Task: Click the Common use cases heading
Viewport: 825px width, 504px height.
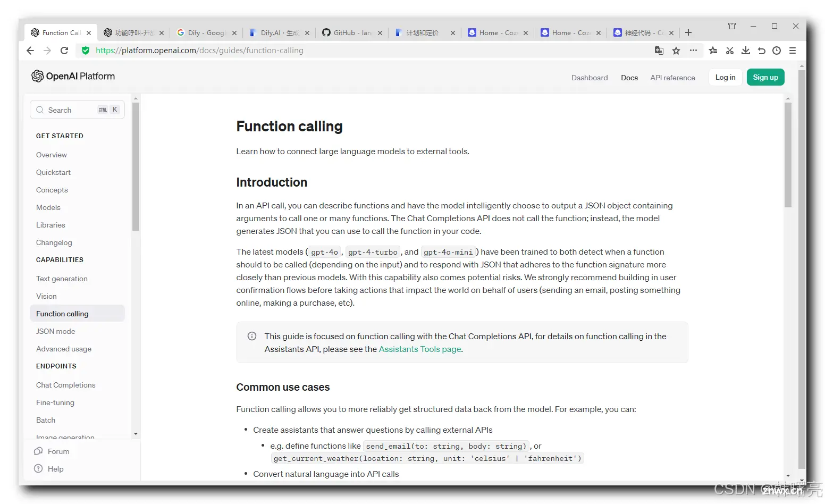Action: click(283, 387)
